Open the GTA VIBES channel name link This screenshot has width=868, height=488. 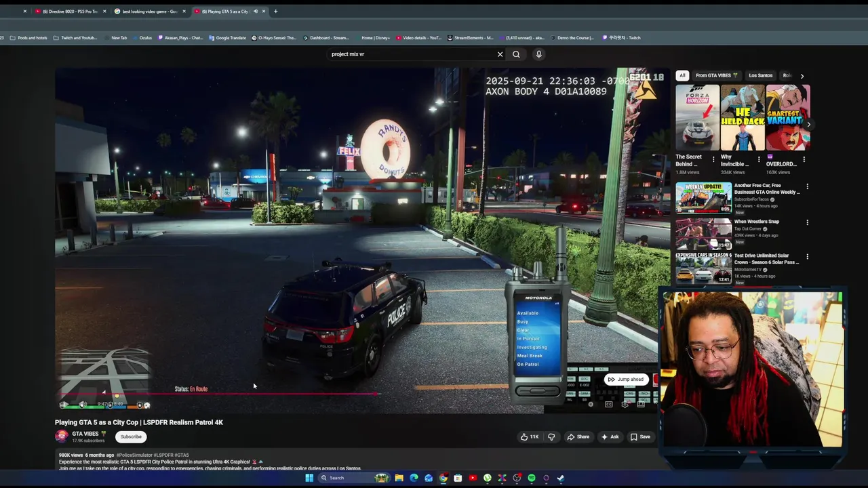point(86,434)
